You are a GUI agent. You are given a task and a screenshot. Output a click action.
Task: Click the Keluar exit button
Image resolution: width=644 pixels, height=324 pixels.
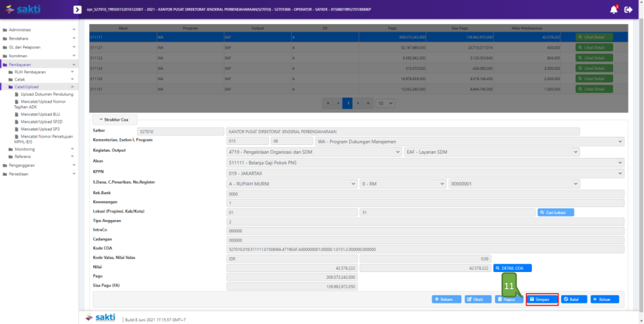(x=604, y=299)
